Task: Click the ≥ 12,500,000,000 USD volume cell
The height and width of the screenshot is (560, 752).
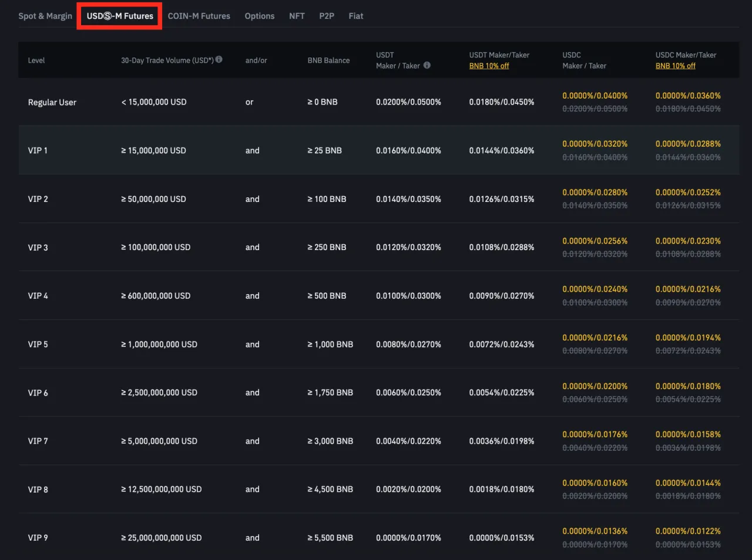Action: [162, 490]
